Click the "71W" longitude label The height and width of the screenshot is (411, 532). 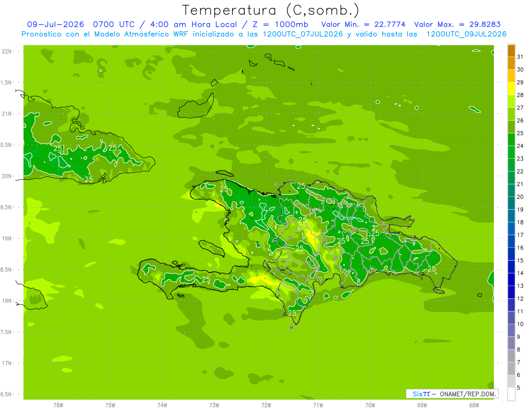pos(318,405)
